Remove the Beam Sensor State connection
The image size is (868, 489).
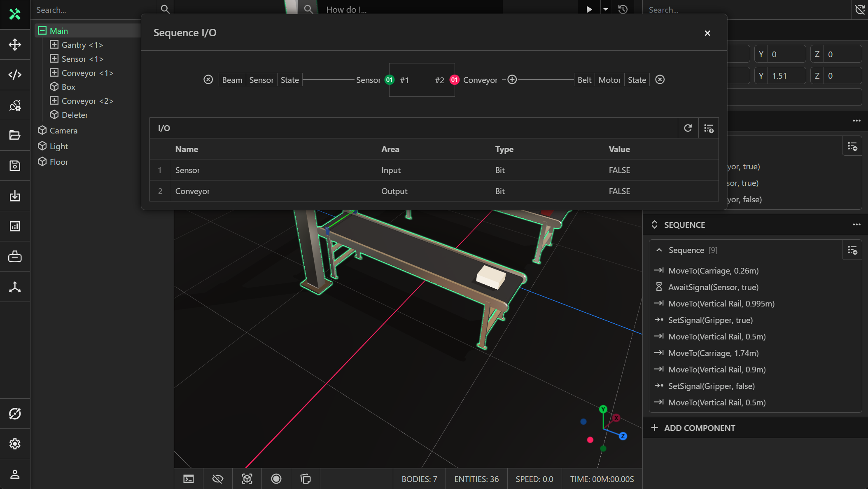(208, 80)
